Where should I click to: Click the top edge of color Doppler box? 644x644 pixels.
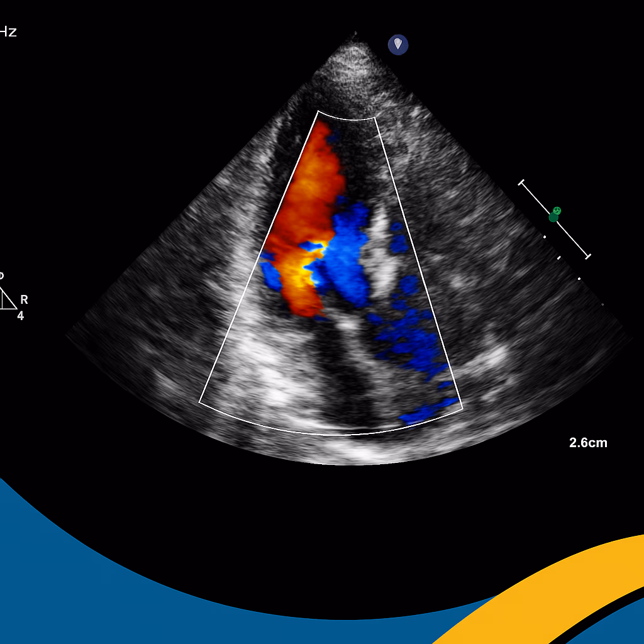347,117
